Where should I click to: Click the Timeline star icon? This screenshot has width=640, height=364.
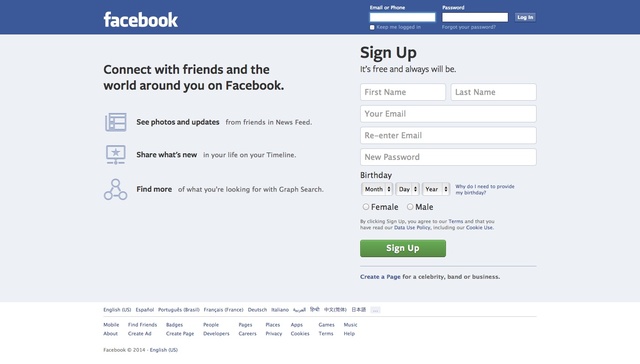pyautogui.click(x=116, y=155)
